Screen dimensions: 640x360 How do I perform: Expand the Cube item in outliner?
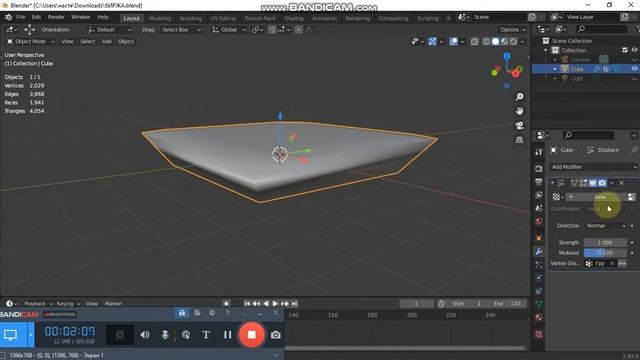tap(555, 69)
